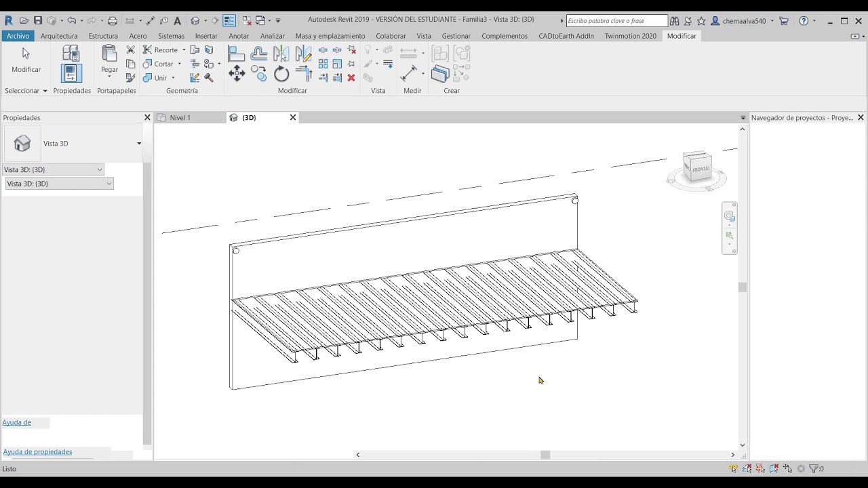Open the navigation wheel on the navigation bar
Screen dimensions: 868x488
(730, 216)
